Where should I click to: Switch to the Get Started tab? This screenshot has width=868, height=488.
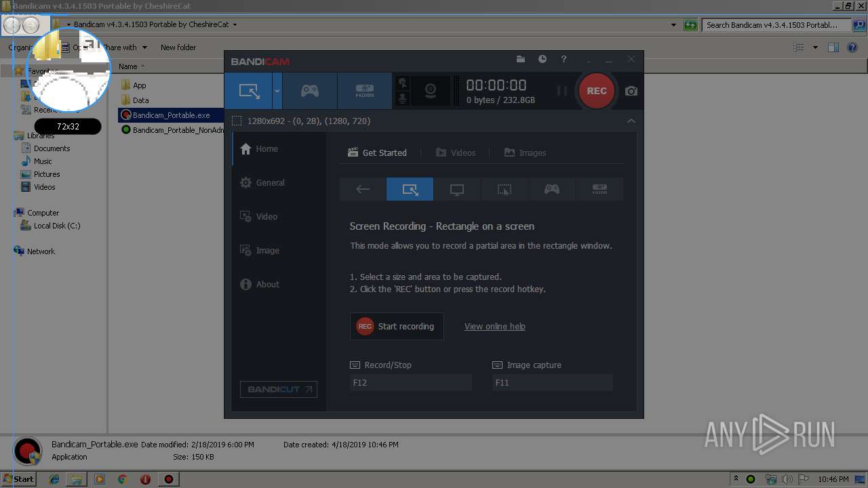pyautogui.click(x=377, y=152)
